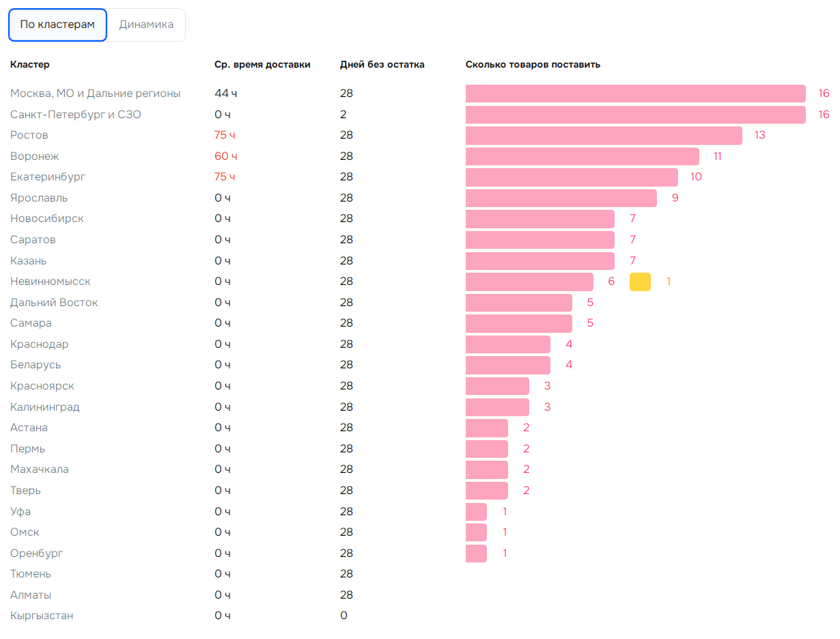Screen dimensions: 840x639
Task: Click the red "60 ч" delivery time for Воронеж
Action: pyautogui.click(x=226, y=157)
